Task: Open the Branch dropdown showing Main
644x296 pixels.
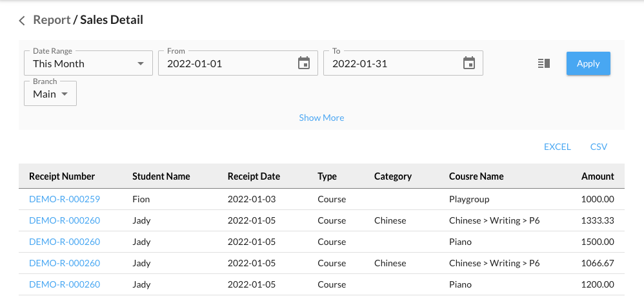Action: point(50,94)
